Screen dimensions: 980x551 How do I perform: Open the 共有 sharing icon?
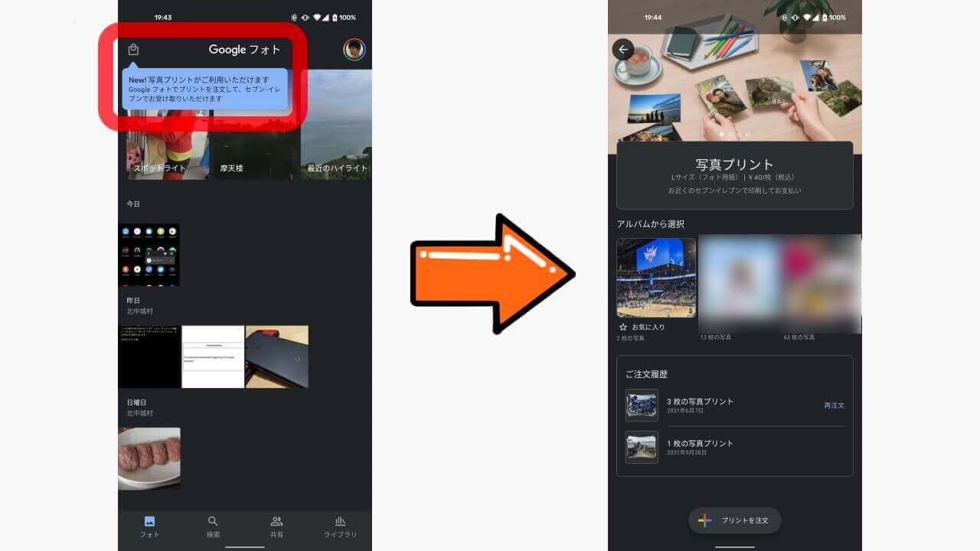(x=277, y=524)
